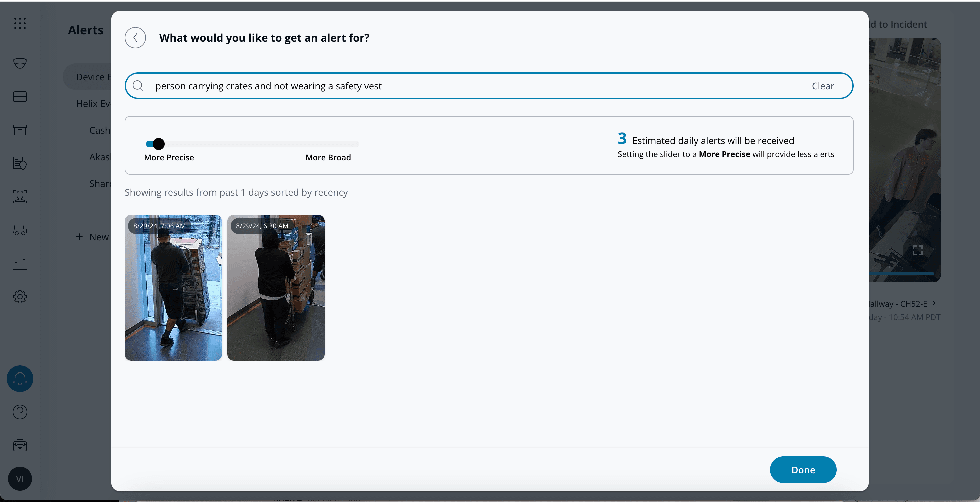Screen dimensions: 980x502
Task: Open the dashboard grid icon in the sidebar
Action: 20,97
